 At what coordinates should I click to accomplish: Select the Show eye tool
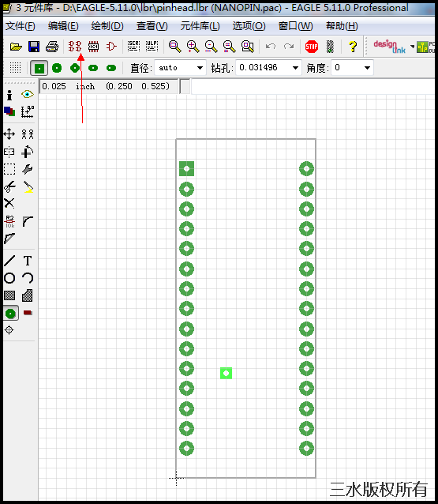point(28,94)
